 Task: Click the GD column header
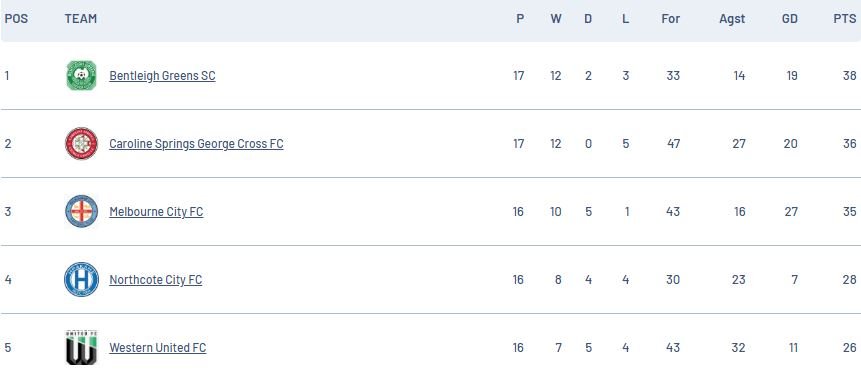pyautogui.click(x=790, y=19)
